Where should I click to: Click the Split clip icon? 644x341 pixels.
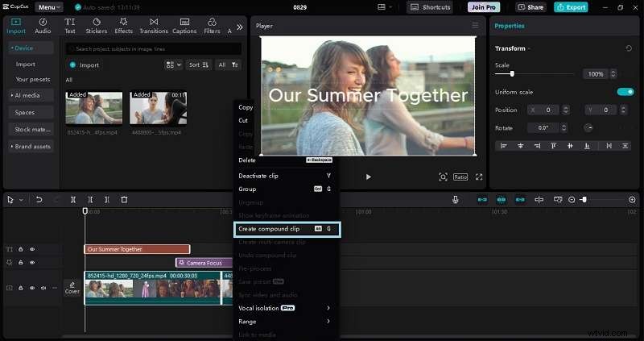click(72, 200)
